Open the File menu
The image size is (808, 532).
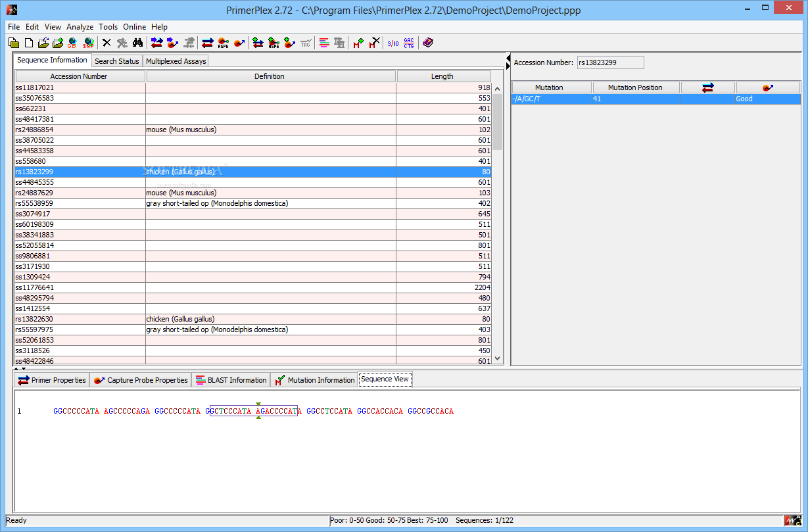point(14,27)
